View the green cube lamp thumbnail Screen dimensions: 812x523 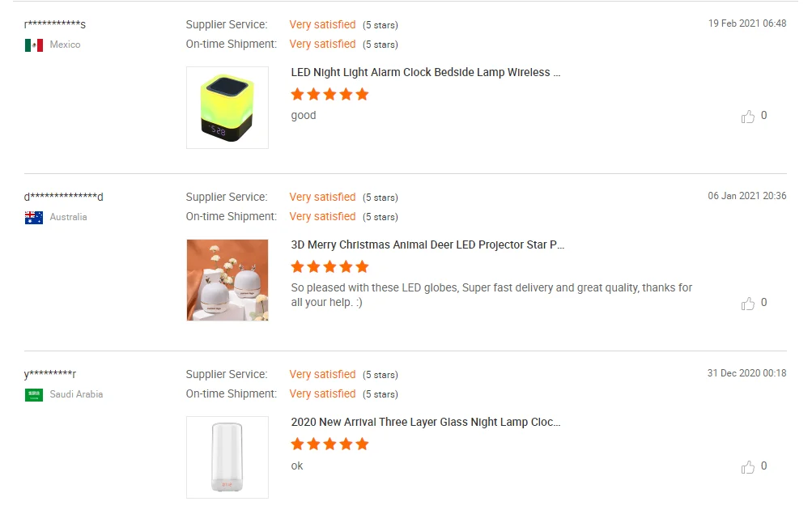227,108
